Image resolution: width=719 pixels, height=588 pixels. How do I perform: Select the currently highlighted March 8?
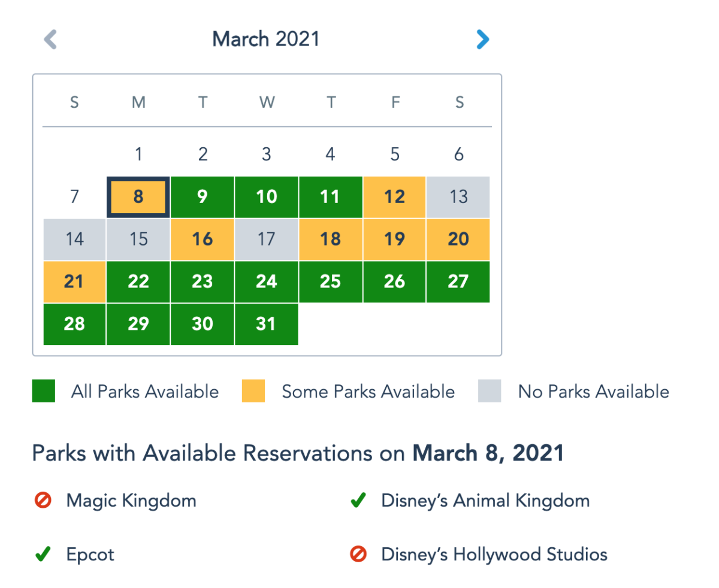[138, 197]
